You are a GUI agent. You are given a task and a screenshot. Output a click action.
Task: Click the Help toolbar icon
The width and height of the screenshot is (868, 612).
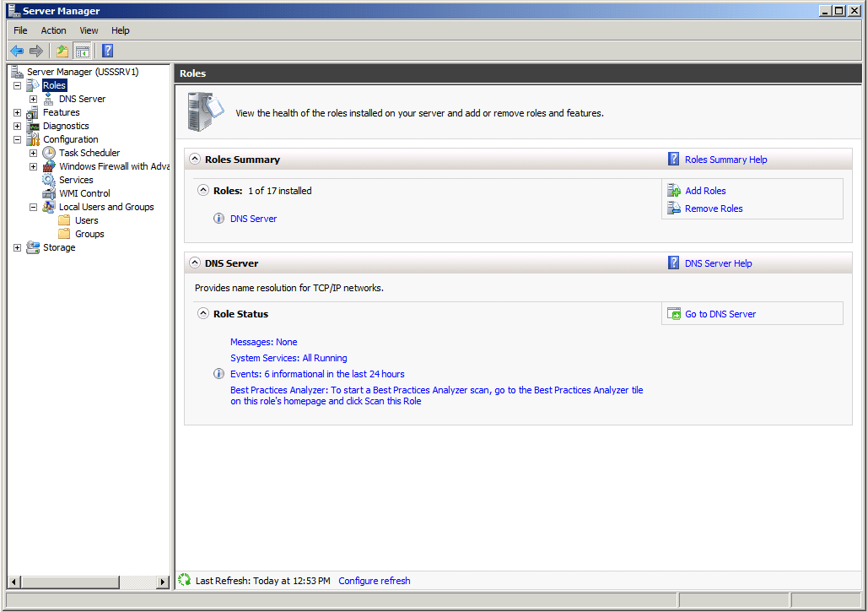[x=107, y=51]
